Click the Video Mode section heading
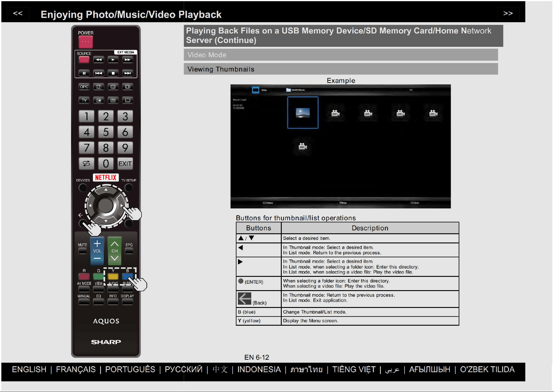 pyautogui.click(x=341, y=55)
